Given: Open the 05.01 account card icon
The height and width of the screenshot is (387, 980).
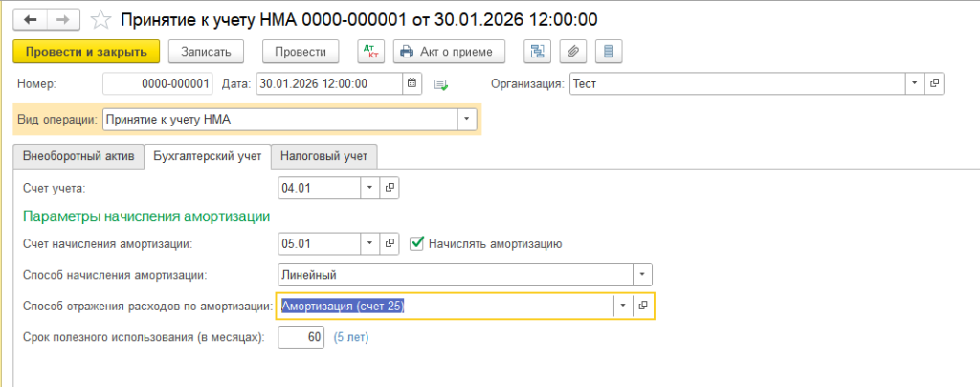Looking at the screenshot, I should [390, 244].
